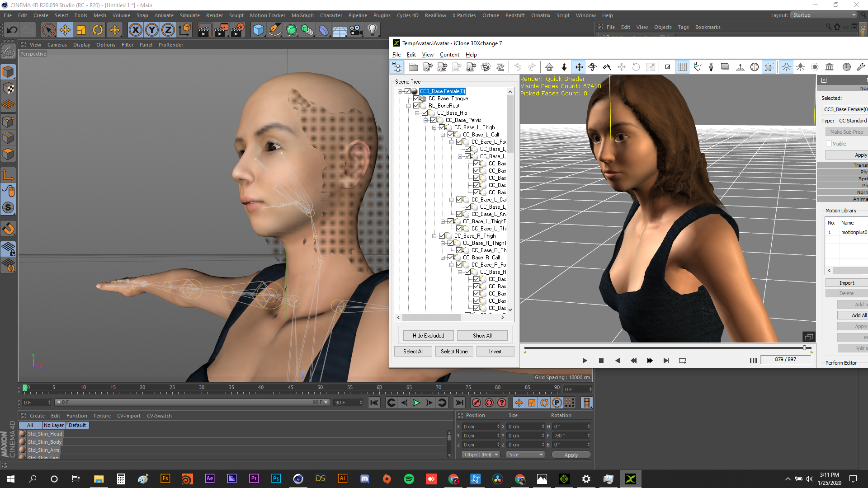Collapse the CC3_Base Female(0) tree node
The width and height of the screenshot is (868, 488).
click(x=400, y=91)
